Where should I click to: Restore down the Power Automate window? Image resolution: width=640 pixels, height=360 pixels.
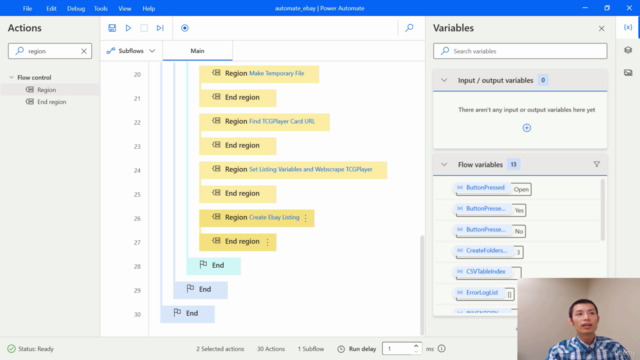click(x=607, y=8)
